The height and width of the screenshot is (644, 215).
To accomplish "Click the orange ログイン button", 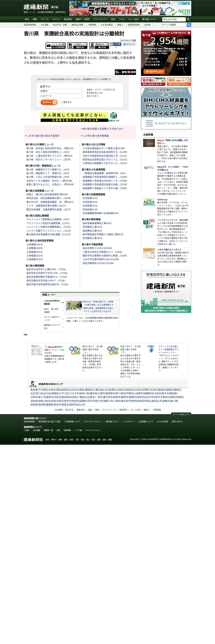I will pos(49,102).
